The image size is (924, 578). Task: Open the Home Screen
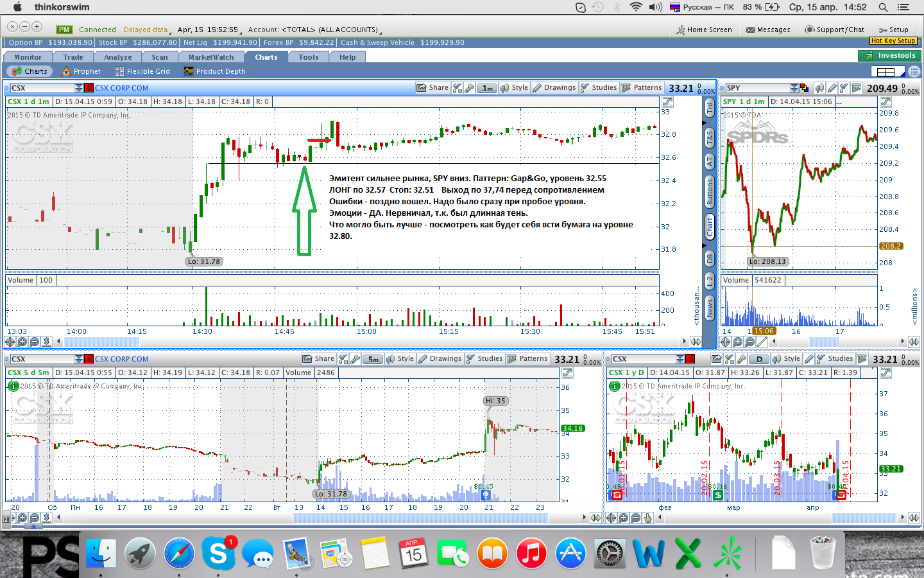click(x=704, y=30)
